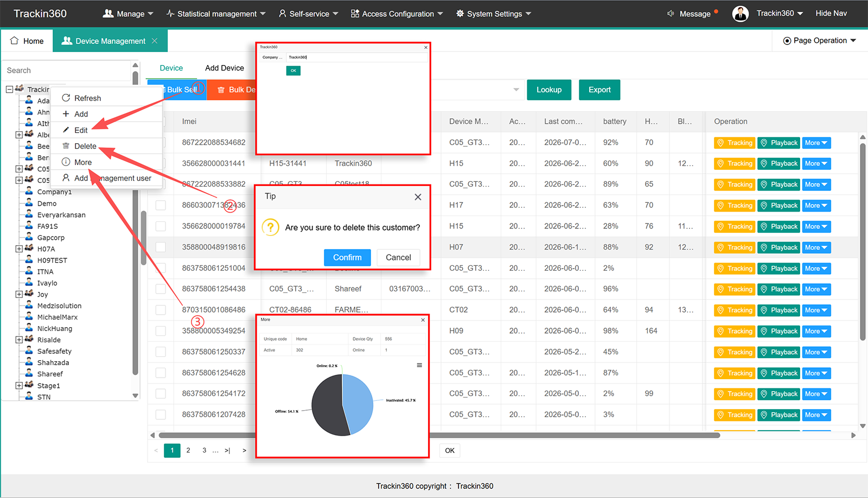Go to next page arrow in pagination
The width and height of the screenshot is (868, 498).
pos(244,450)
